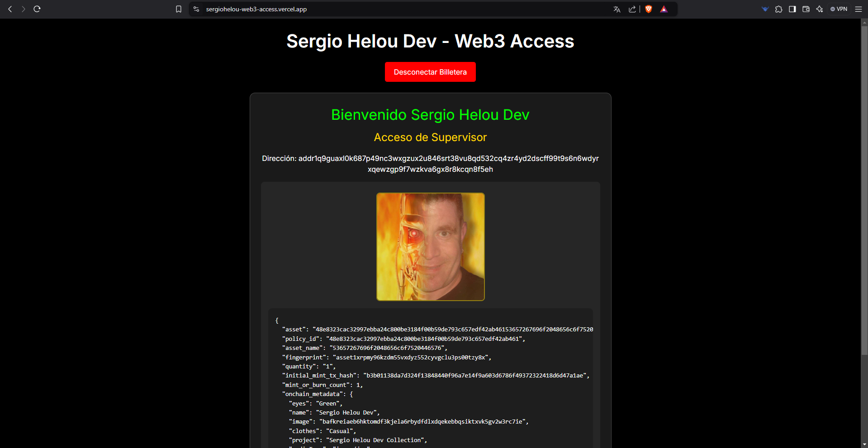Bookmark this page
868x448 pixels.
pyautogui.click(x=179, y=9)
